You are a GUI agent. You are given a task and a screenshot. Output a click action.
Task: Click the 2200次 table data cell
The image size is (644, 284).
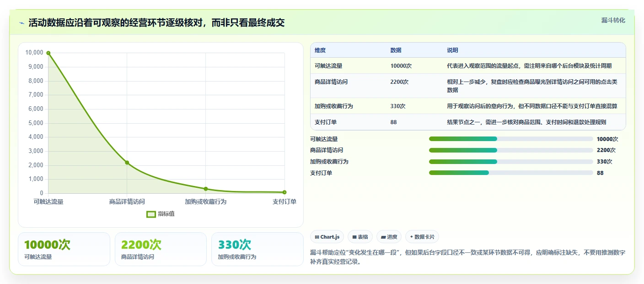pos(399,82)
